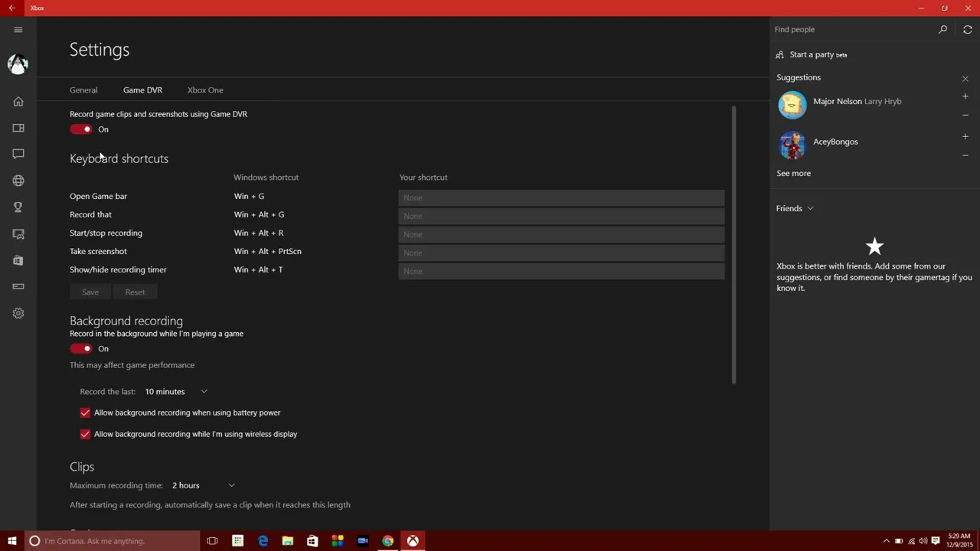Set custom shortcut for Take screenshot
The width and height of the screenshot is (980, 551).
click(561, 253)
